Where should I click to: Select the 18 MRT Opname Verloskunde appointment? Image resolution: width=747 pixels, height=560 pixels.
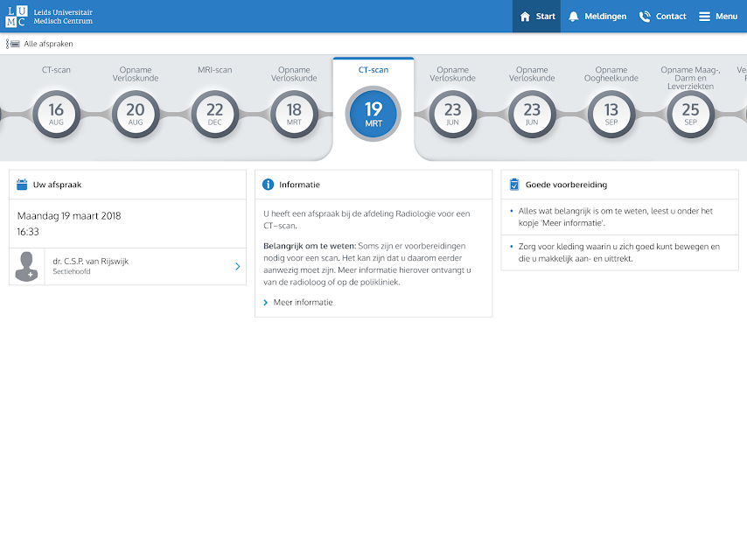[x=294, y=115]
